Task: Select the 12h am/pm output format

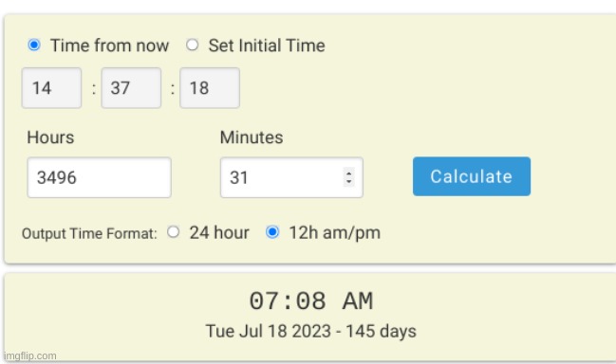Action: click(272, 232)
